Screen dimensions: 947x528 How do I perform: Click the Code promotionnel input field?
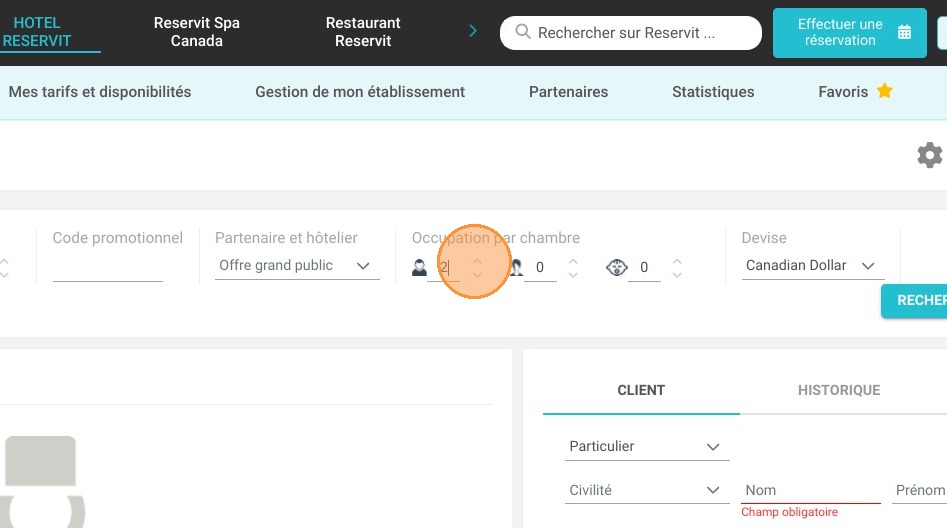[108, 267]
